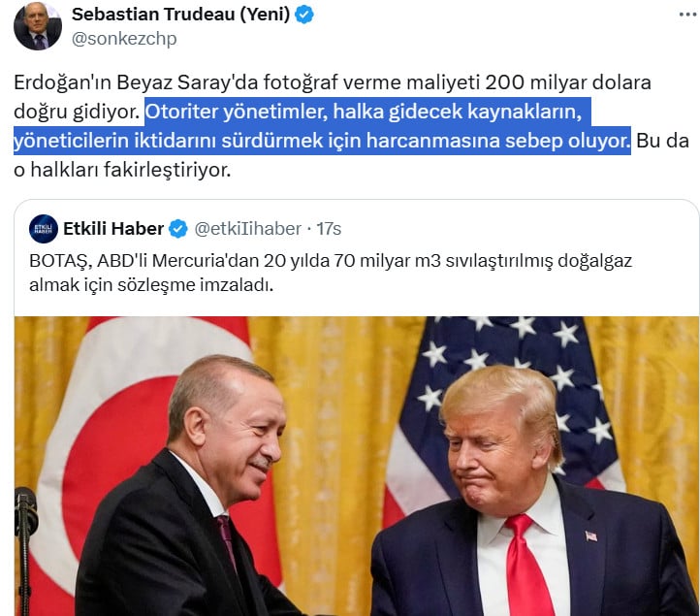
Task: Click the closing text 'o halkları fakirleştiriyor'
Action: [122, 170]
